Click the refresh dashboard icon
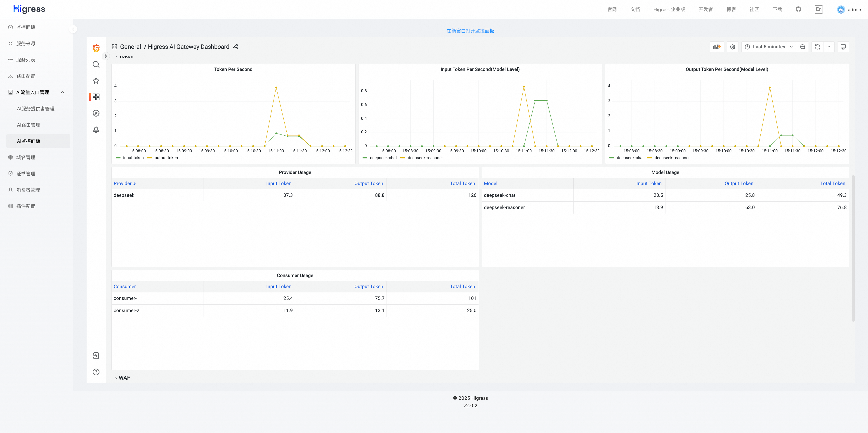The height and width of the screenshot is (433, 868). (817, 47)
